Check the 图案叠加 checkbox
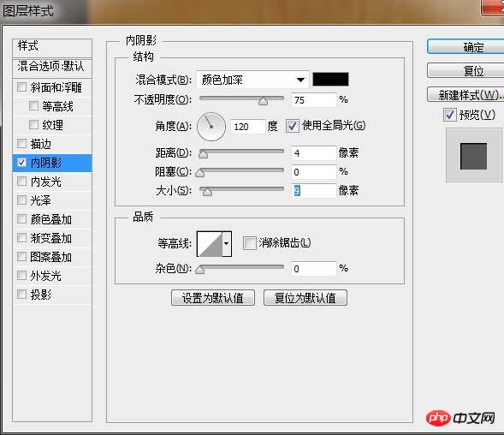 pos(21,256)
